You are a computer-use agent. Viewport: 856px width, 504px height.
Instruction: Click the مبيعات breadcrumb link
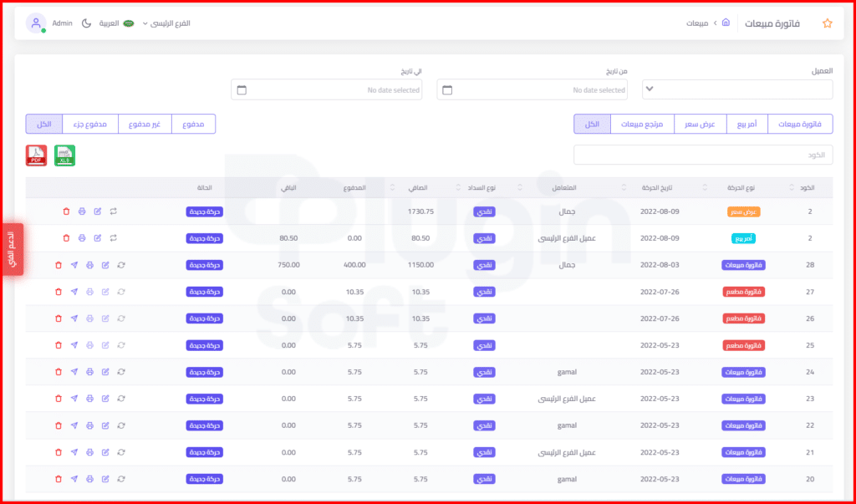(x=698, y=23)
